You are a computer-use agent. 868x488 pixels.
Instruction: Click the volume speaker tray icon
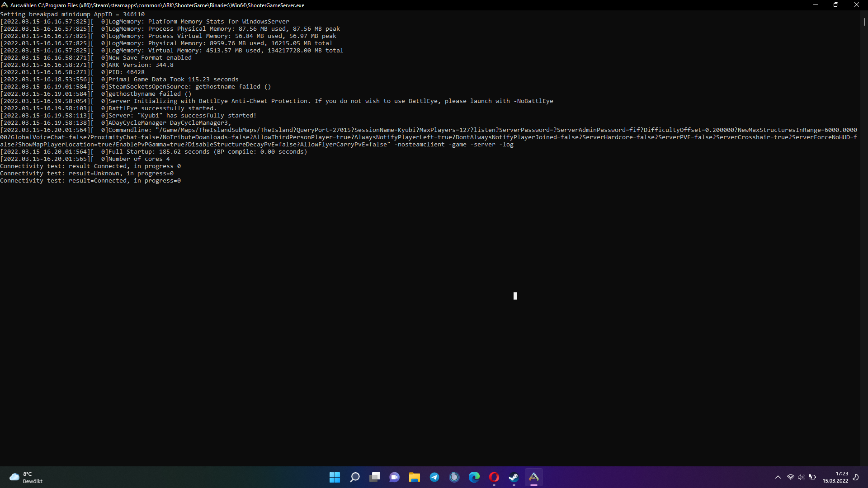pos(801,477)
